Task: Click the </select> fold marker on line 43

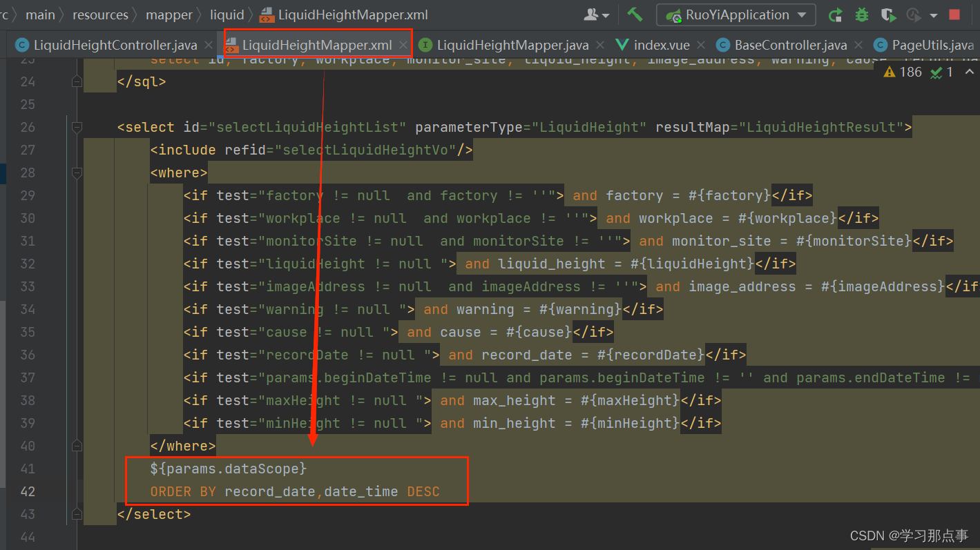Action: tap(77, 514)
